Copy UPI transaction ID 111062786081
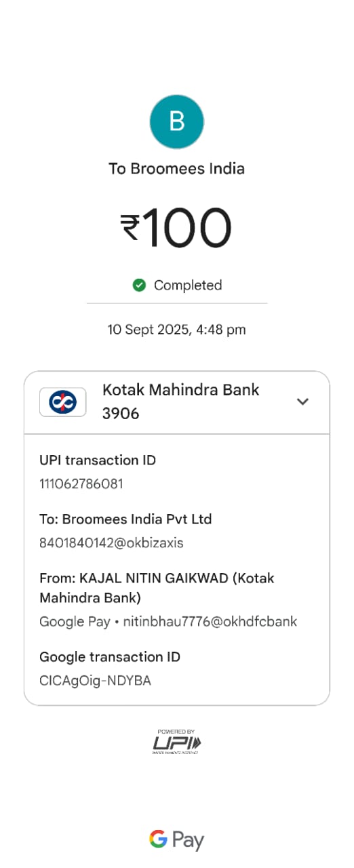 click(81, 484)
